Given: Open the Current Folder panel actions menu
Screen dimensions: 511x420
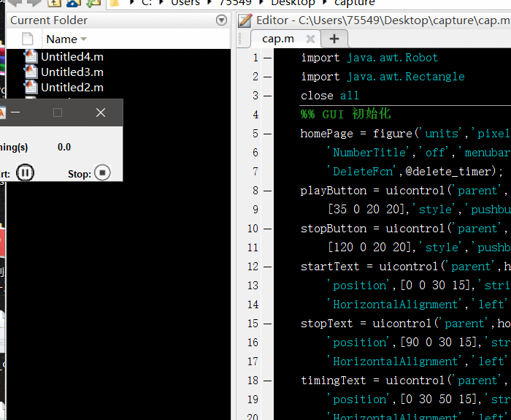Looking at the screenshot, I should point(221,20).
